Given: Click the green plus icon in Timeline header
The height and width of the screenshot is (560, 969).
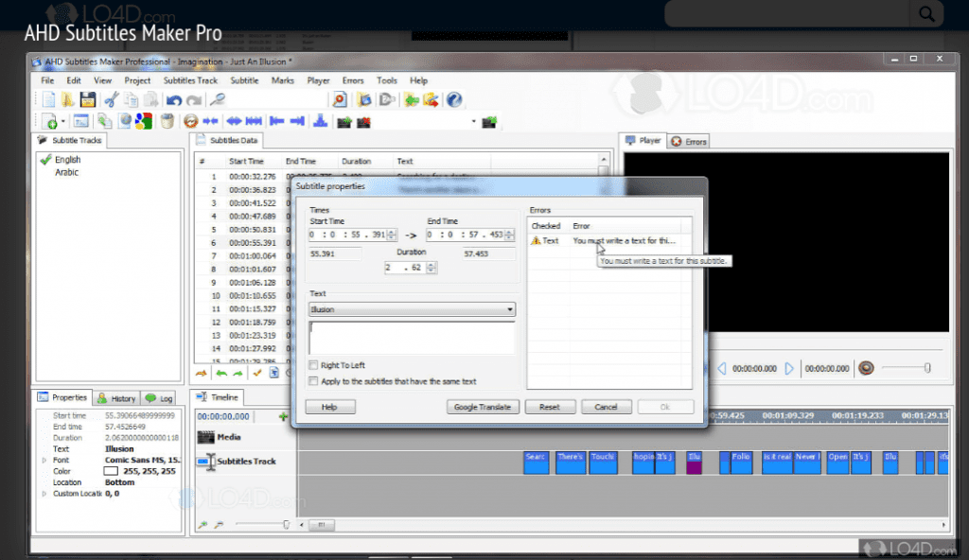Looking at the screenshot, I should click(283, 416).
